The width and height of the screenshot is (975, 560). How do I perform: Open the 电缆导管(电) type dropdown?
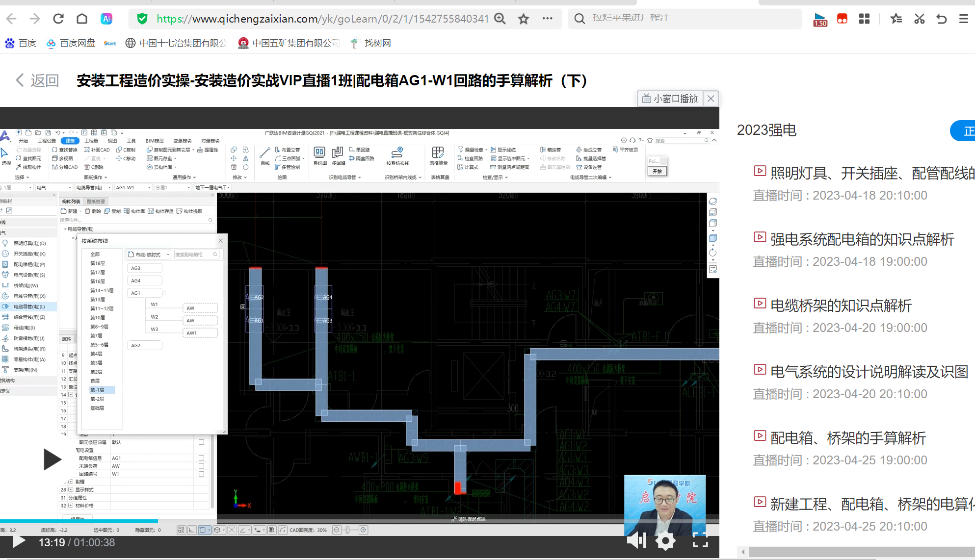(93, 187)
